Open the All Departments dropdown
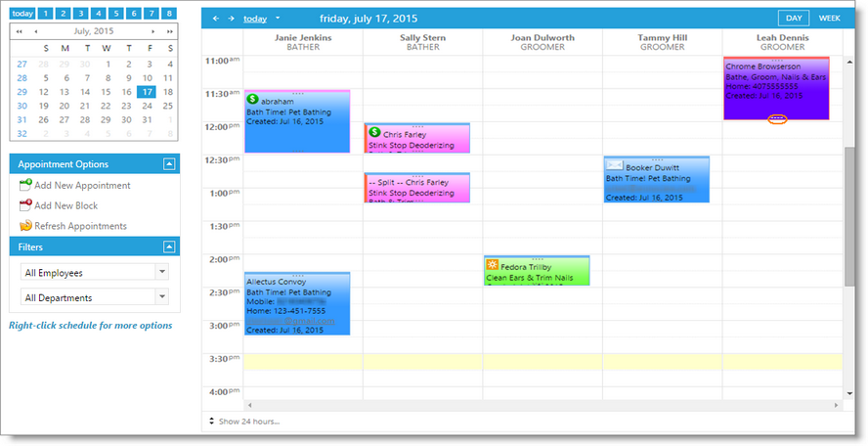This screenshot has width=868, height=446. pos(162,297)
